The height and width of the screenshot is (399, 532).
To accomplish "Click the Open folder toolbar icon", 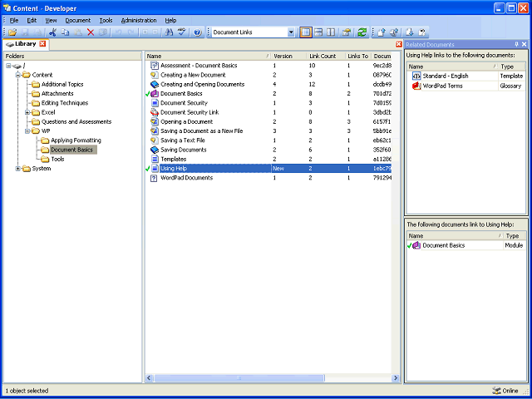I will point(12,32).
